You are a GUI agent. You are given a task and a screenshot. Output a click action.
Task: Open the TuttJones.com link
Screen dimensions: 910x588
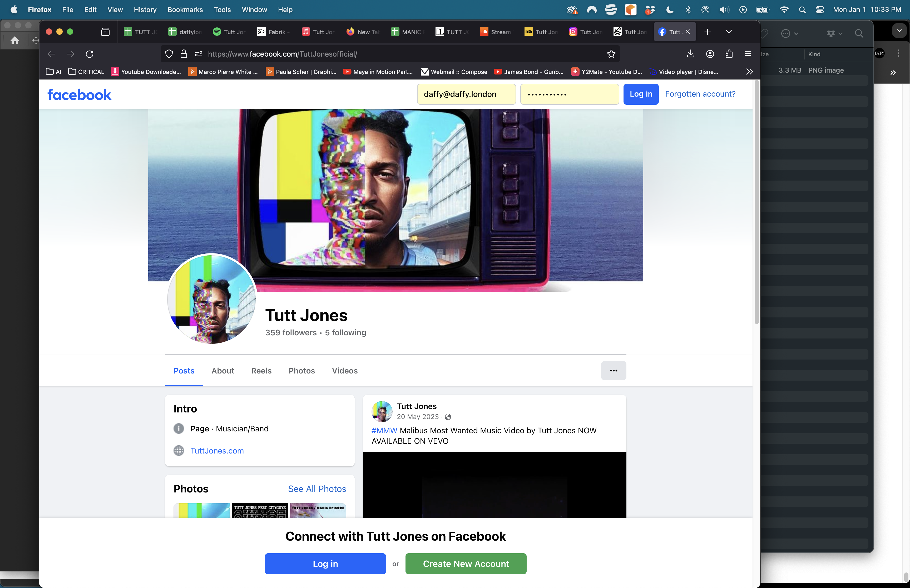[x=217, y=451]
